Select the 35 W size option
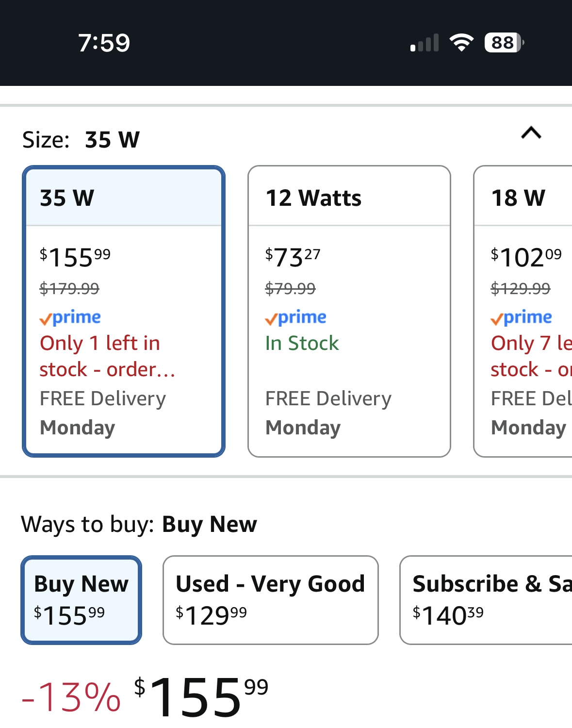Viewport: 572px width, 728px height. point(124,312)
